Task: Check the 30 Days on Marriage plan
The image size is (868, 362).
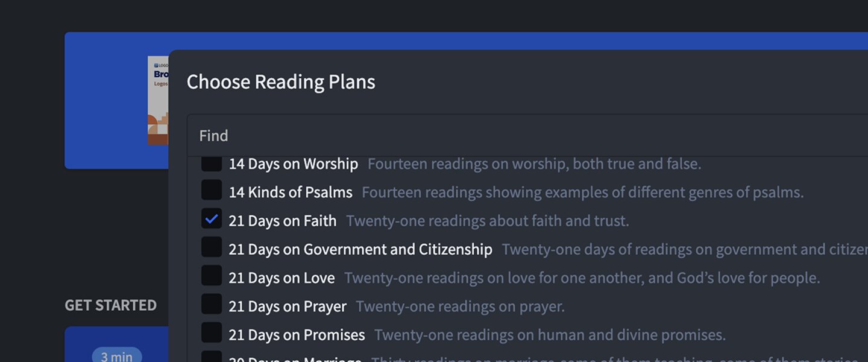Action: coord(211,357)
